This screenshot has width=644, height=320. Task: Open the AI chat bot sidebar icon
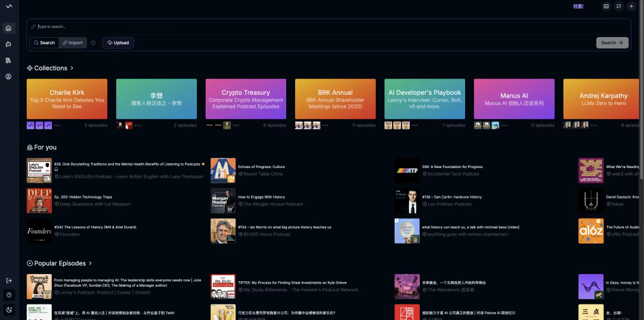click(8, 44)
